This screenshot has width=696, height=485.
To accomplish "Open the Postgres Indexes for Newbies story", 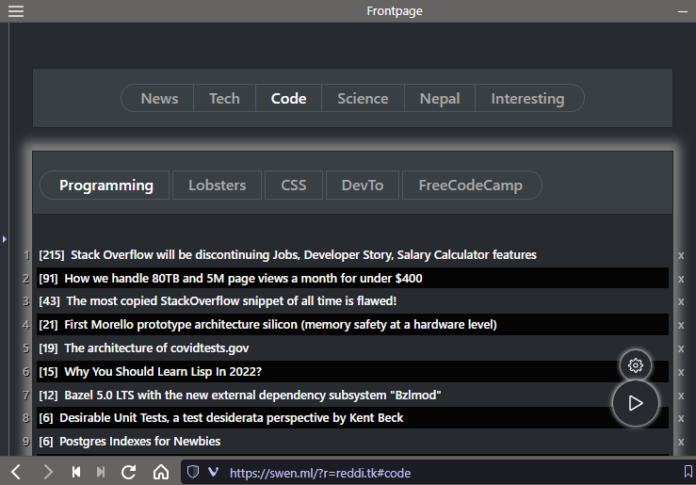I will (x=140, y=441).
